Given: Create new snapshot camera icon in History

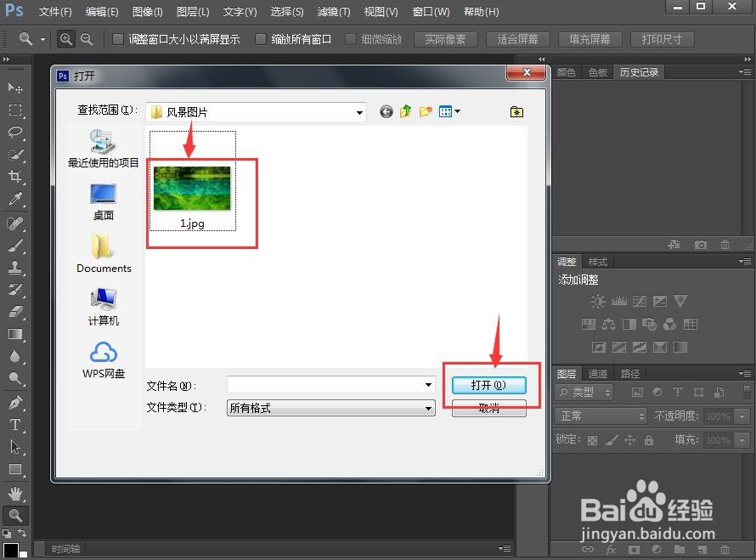Looking at the screenshot, I should (701, 245).
